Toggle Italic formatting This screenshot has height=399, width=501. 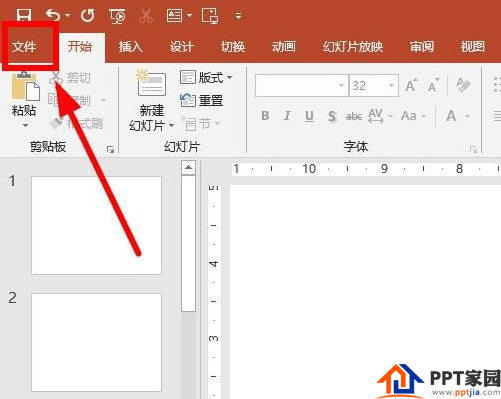tap(287, 116)
